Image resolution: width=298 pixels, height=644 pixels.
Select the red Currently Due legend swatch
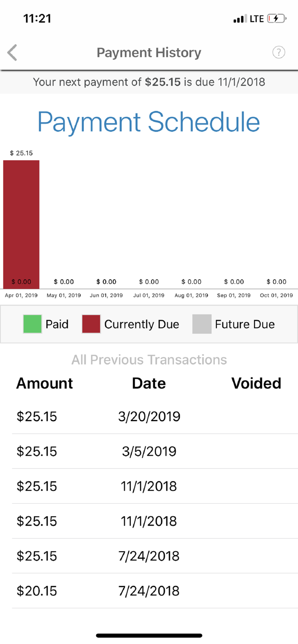click(x=91, y=324)
